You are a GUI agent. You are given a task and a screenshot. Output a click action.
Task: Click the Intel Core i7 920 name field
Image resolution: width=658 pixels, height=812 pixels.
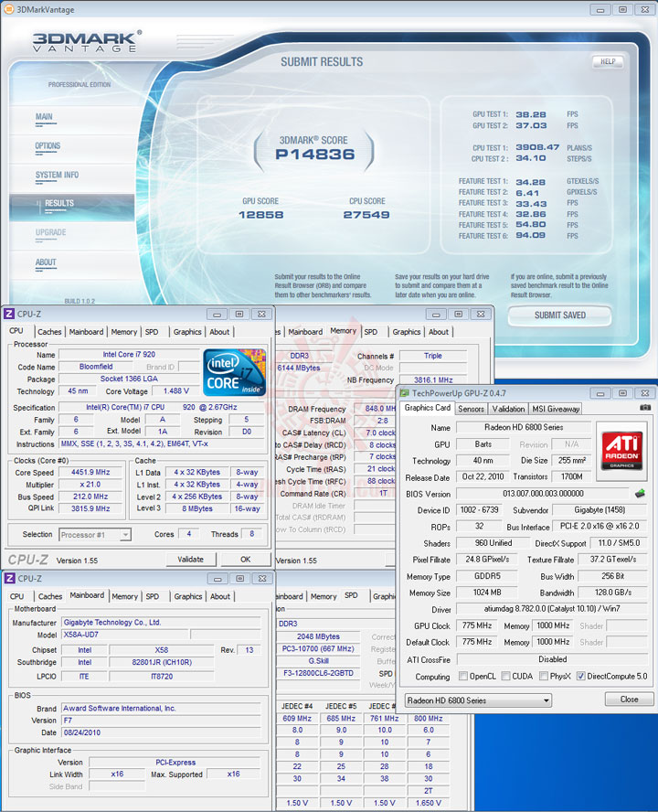129,354
